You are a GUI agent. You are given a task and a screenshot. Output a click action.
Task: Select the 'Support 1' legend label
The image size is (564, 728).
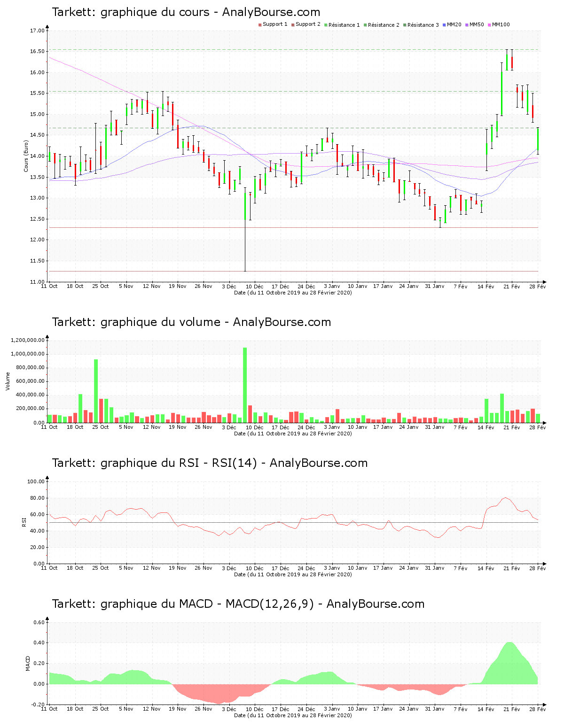pos(275,24)
